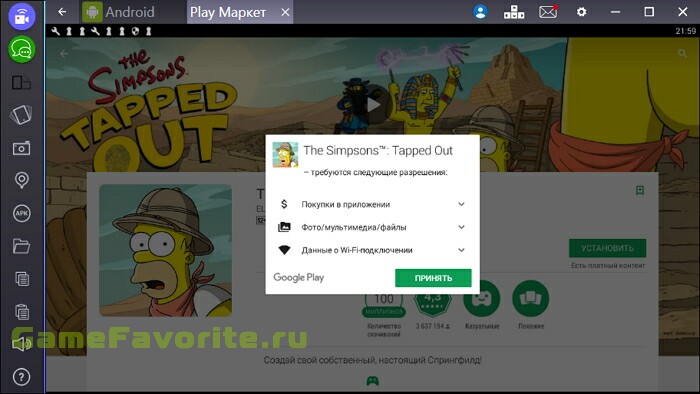Image resolution: width=700 pixels, height=394 pixels.
Task: Click Данные о Wi-Fi-подключении text
Action: (x=357, y=250)
